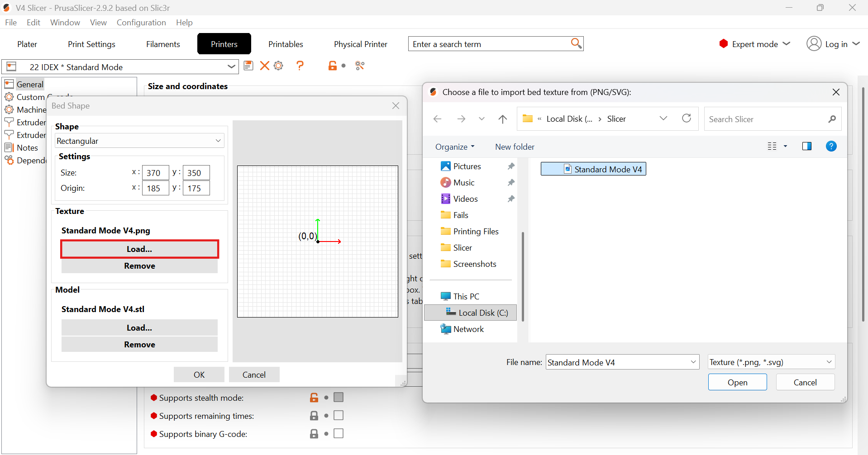Viewport: 868px width, 455px height.
Task: Unpin the Videos quick access pin
Action: 511,199
